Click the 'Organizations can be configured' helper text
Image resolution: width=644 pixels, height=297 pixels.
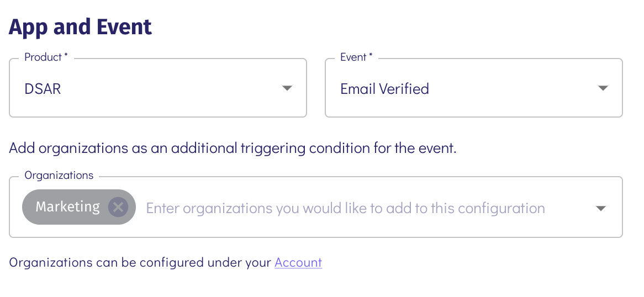tap(141, 262)
